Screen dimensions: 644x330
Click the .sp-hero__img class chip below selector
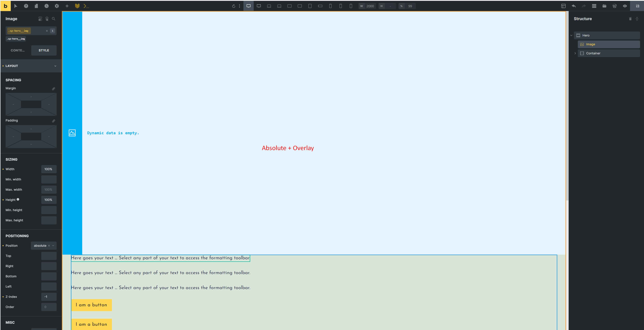(16, 39)
